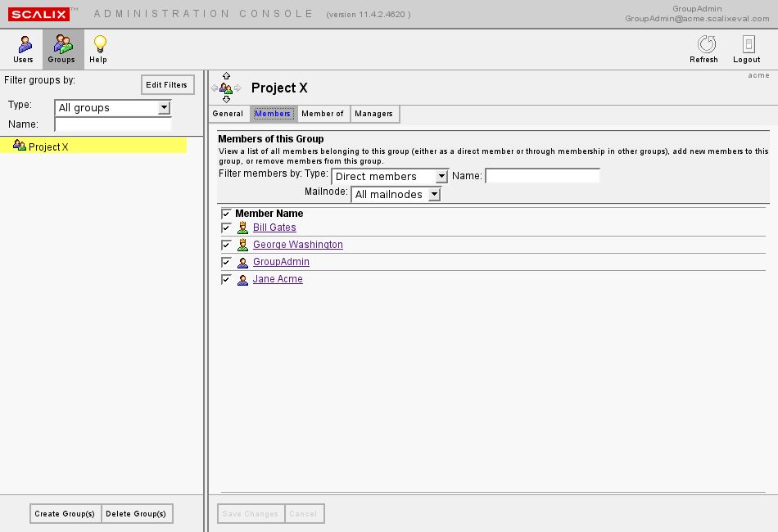778x532 pixels.
Task: Click the up arrow above group icon
Action: pyautogui.click(x=226, y=76)
